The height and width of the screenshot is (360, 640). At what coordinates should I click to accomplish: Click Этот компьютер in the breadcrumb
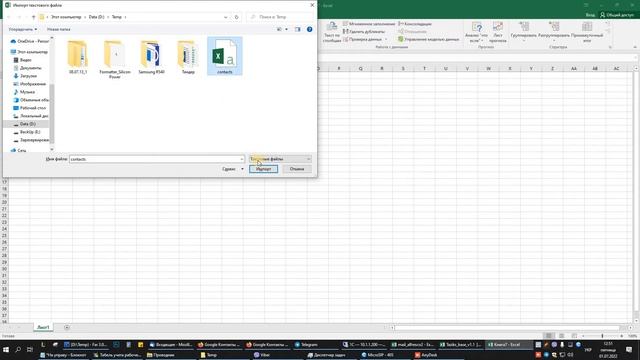(x=66, y=17)
